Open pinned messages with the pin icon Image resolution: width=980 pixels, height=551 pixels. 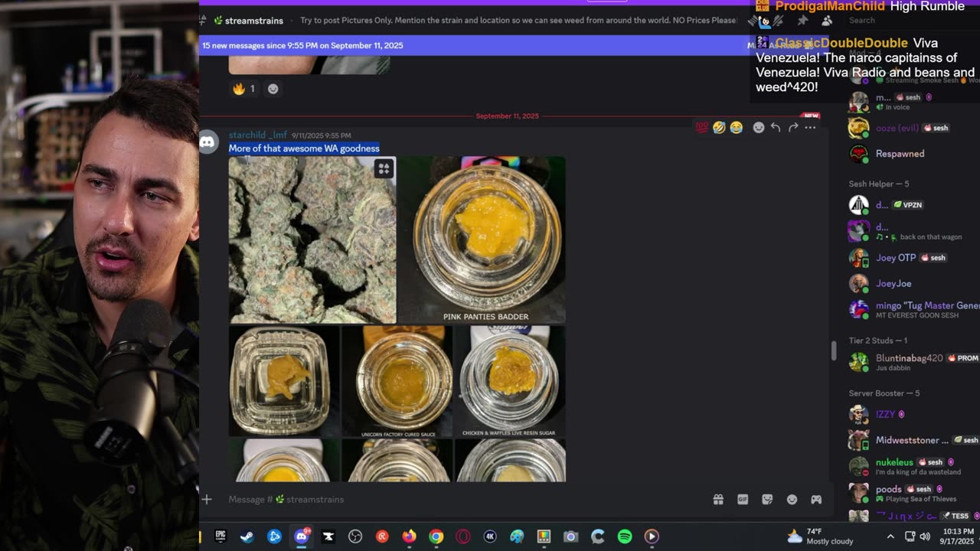point(802,21)
